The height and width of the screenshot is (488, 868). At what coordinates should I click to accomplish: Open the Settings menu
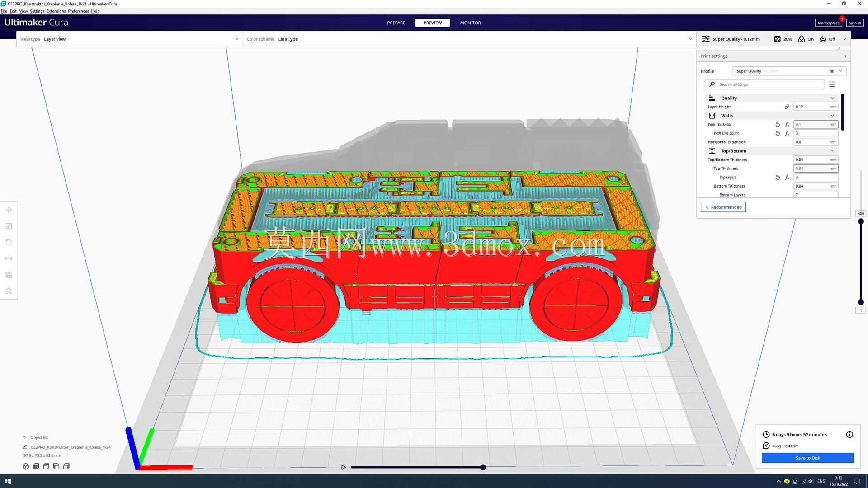point(37,11)
